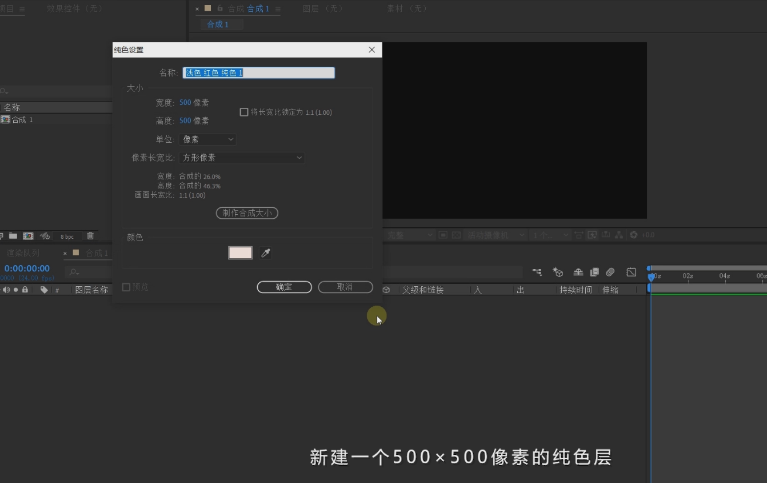The width and height of the screenshot is (767, 483).
Task: Click current timecode 0:00:00:00
Action: click(27, 268)
